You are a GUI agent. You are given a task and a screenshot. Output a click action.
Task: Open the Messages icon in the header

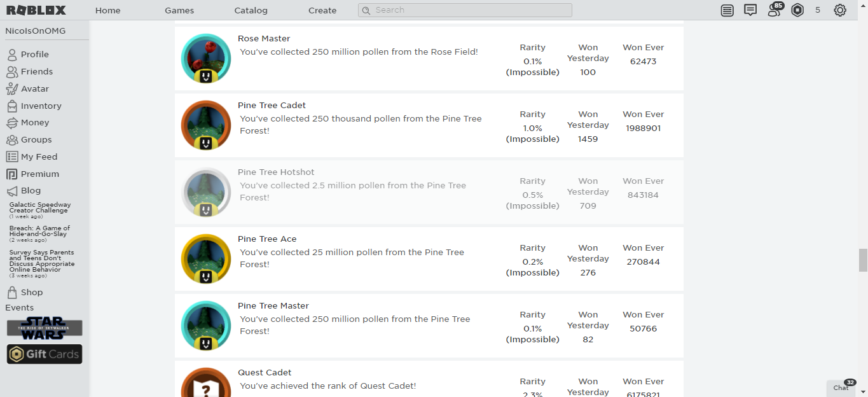750,10
